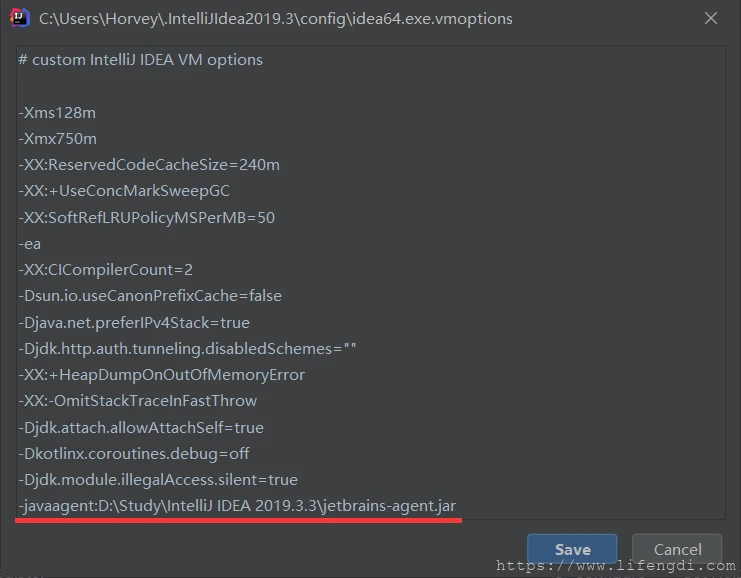
Task: Click the preferIPv4Stack=true line
Action: (134, 323)
